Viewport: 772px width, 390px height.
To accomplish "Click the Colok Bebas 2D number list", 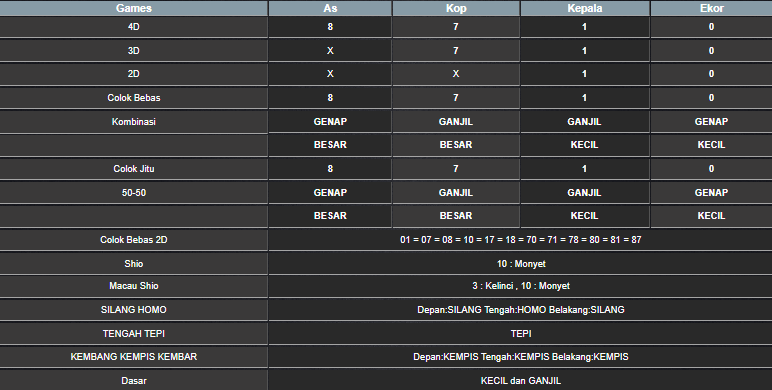I will (x=521, y=240).
